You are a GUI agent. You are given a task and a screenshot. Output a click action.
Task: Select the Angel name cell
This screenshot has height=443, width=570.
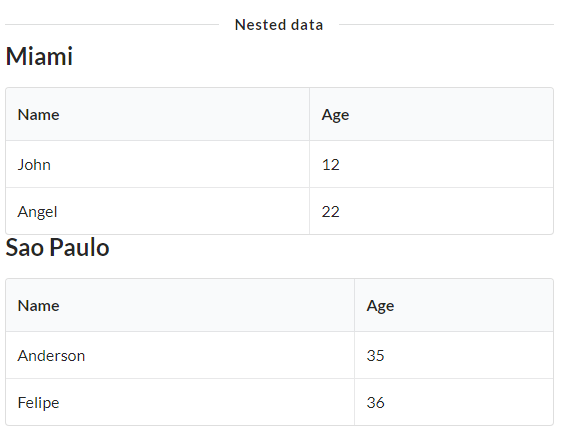tap(157, 211)
